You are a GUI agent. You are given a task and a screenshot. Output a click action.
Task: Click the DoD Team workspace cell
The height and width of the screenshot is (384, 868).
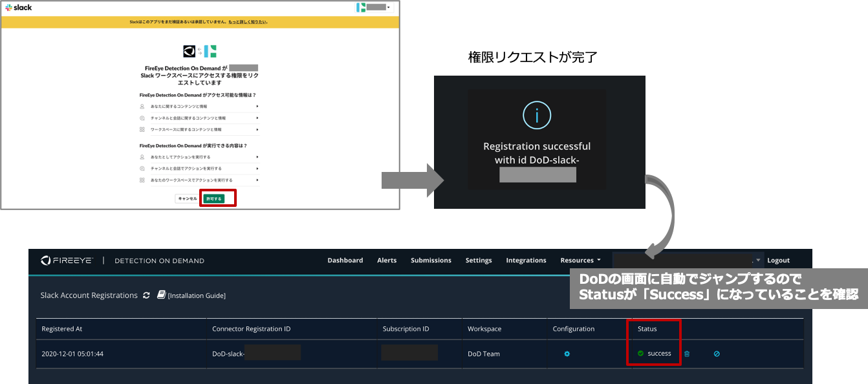(484, 354)
